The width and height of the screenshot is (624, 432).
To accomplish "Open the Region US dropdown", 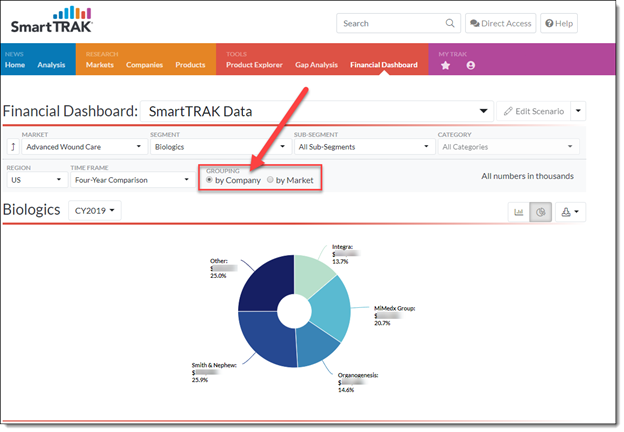I will (37, 180).
